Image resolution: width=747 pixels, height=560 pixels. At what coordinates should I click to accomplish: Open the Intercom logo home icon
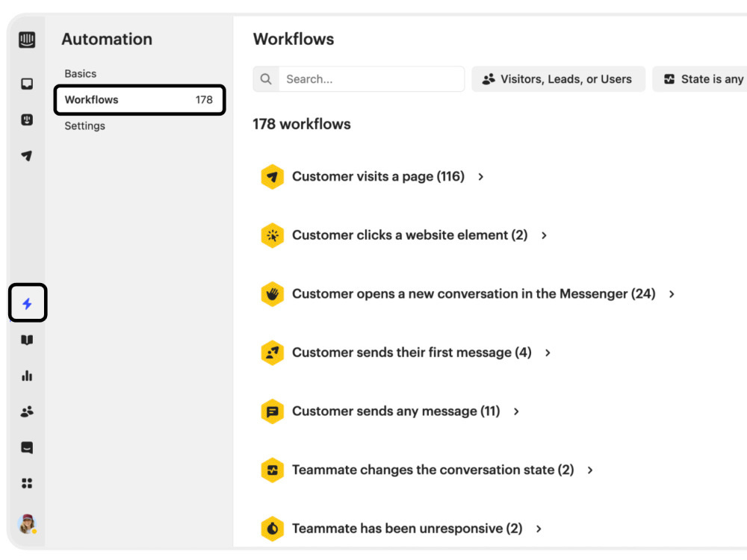[27, 40]
